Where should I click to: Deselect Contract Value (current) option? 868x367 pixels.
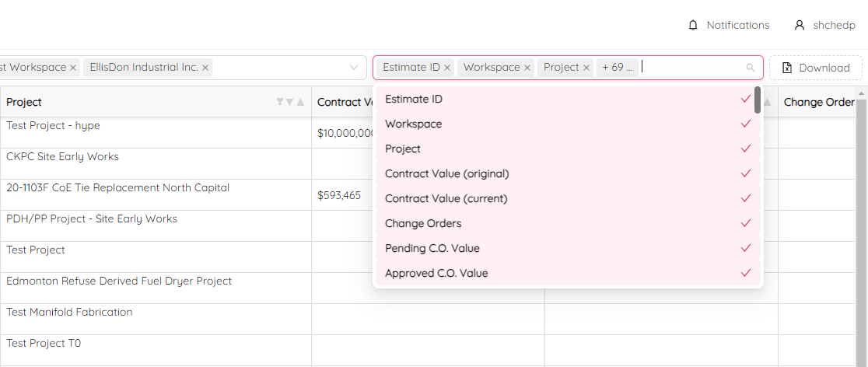click(568, 198)
